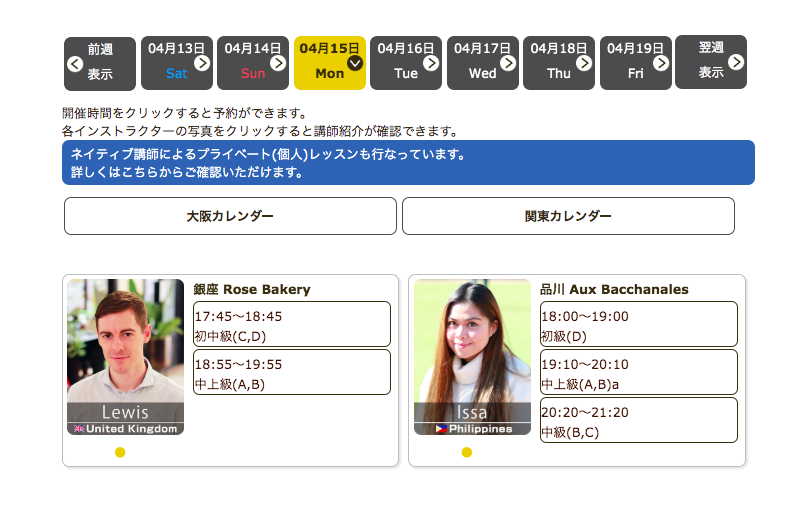Reserve the 20:20～21:20 中級(B,C) slot
The image size is (798, 514).
pos(638,421)
